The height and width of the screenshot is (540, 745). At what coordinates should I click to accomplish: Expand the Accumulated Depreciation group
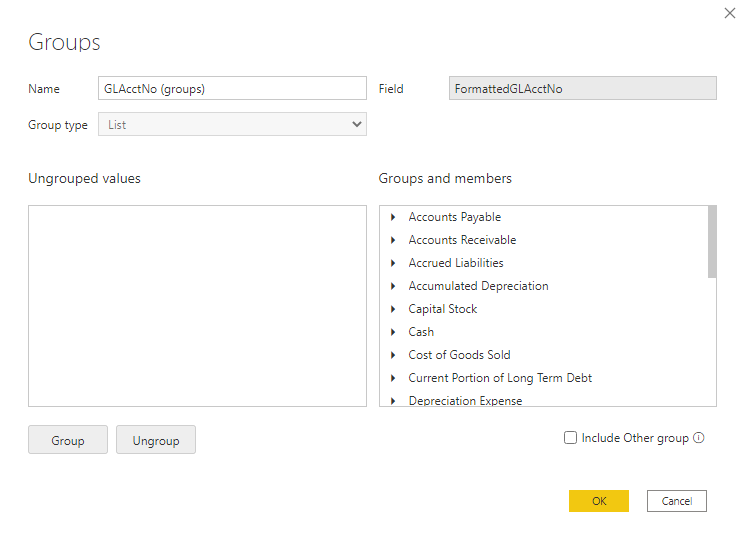click(x=393, y=286)
